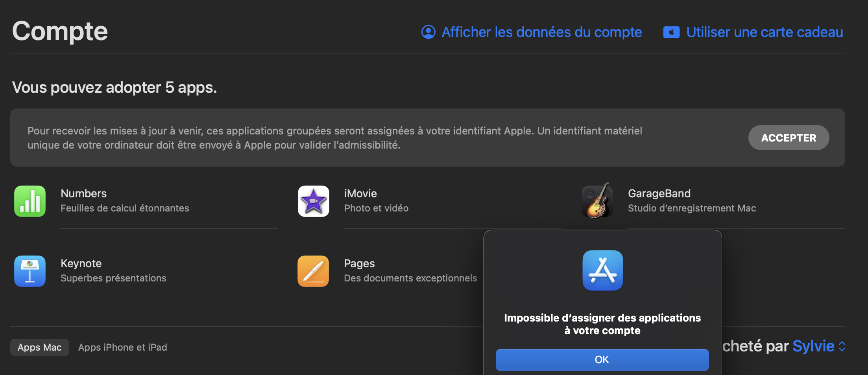Click the App Store icon in dialog
868x375 pixels.
point(602,270)
